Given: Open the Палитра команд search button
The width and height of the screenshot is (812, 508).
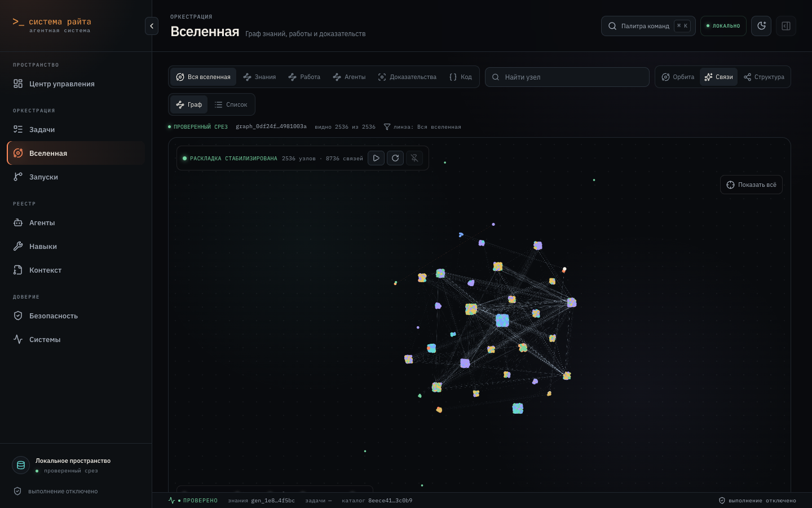Looking at the screenshot, I should point(648,26).
